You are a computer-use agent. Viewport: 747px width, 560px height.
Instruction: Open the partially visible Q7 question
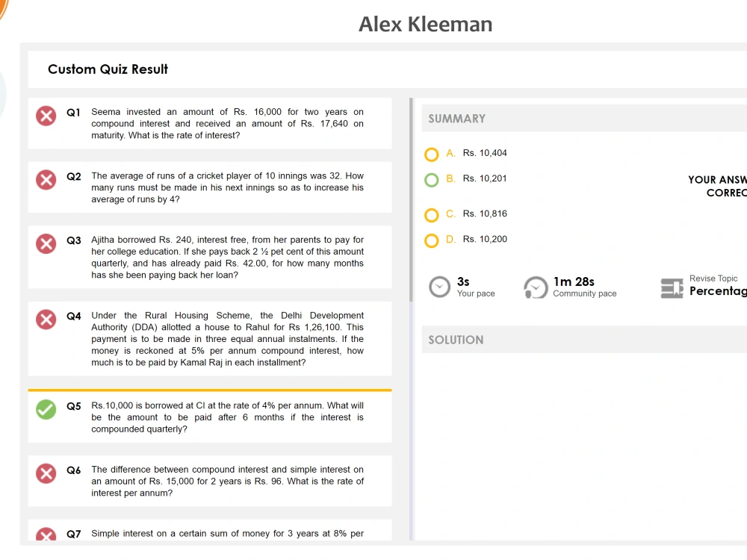click(x=210, y=530)
